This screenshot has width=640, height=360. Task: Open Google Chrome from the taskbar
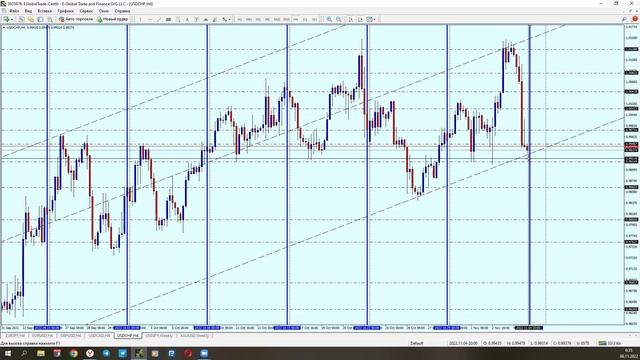point(73,353)
